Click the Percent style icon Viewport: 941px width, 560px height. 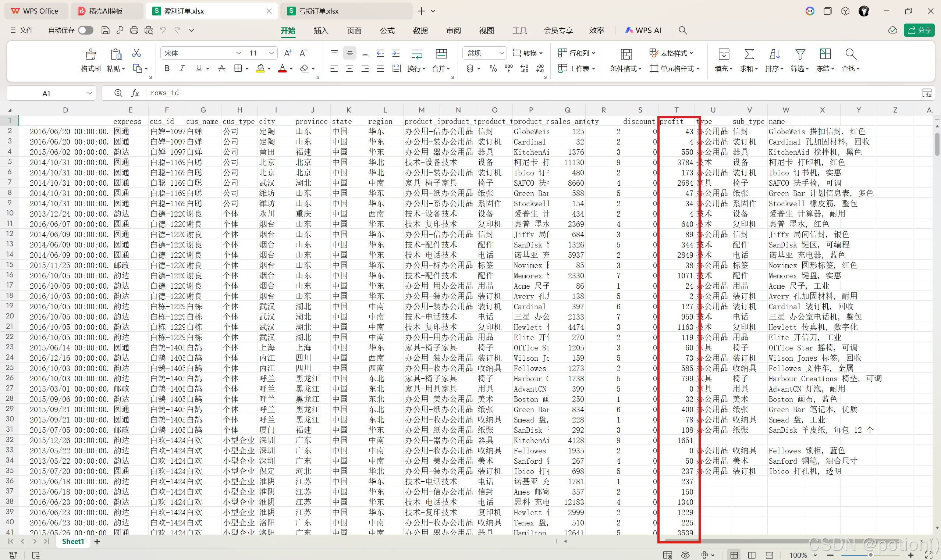(493, 69)
